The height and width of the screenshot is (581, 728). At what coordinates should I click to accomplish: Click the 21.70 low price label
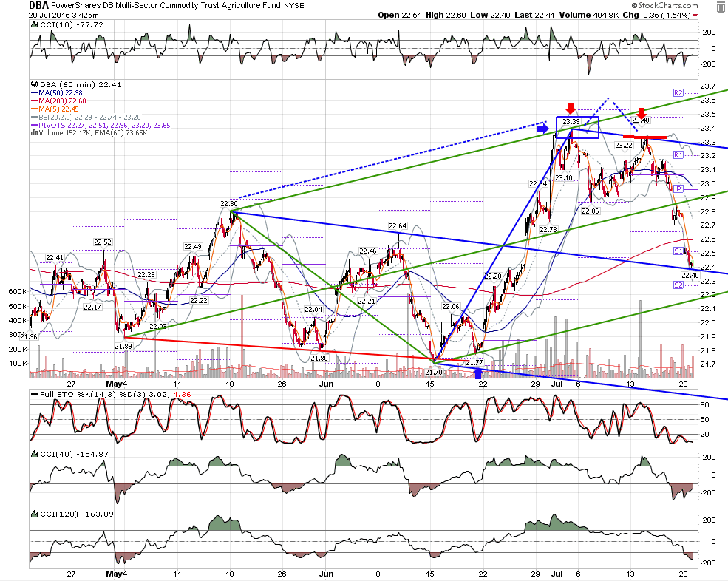coord(434,372)
